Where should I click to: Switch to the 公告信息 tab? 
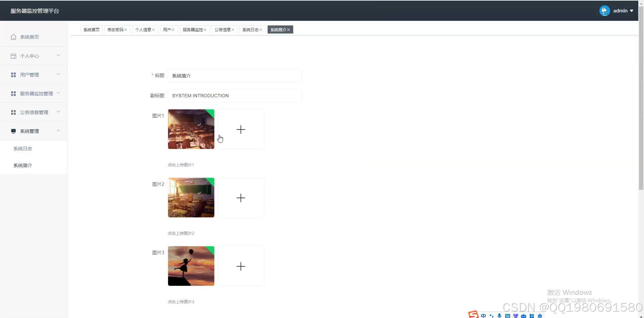pyautogui.click(x=222, y=30)
